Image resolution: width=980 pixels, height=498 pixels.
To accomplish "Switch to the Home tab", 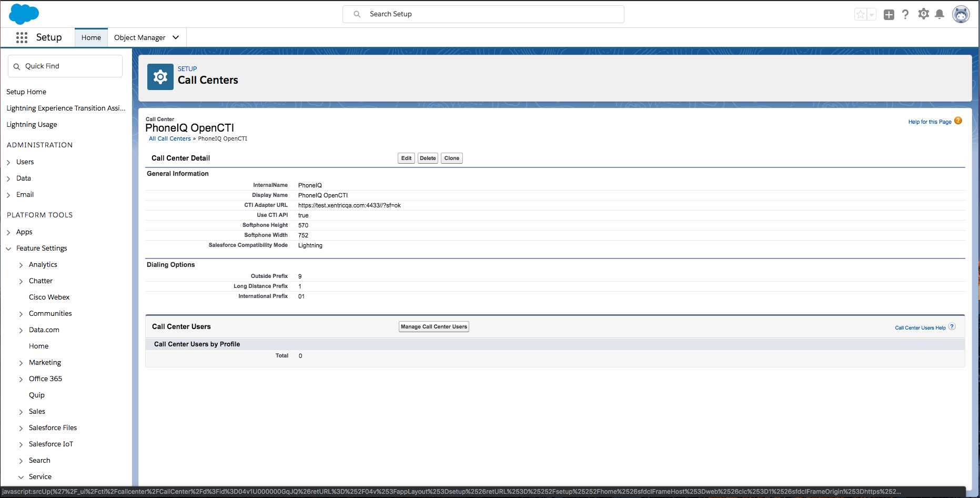I will click(x=91, y=37).
